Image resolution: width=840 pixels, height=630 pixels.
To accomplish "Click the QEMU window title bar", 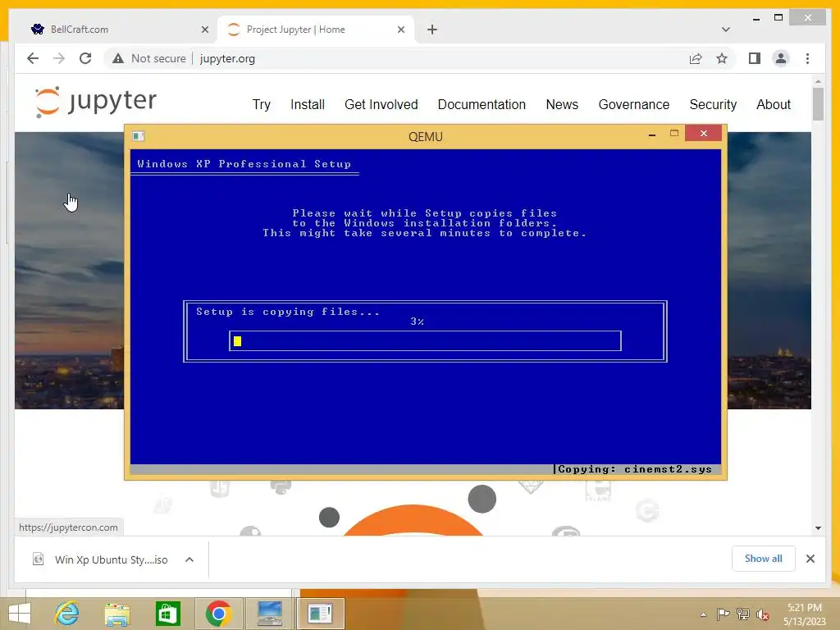I will (426, 137).
